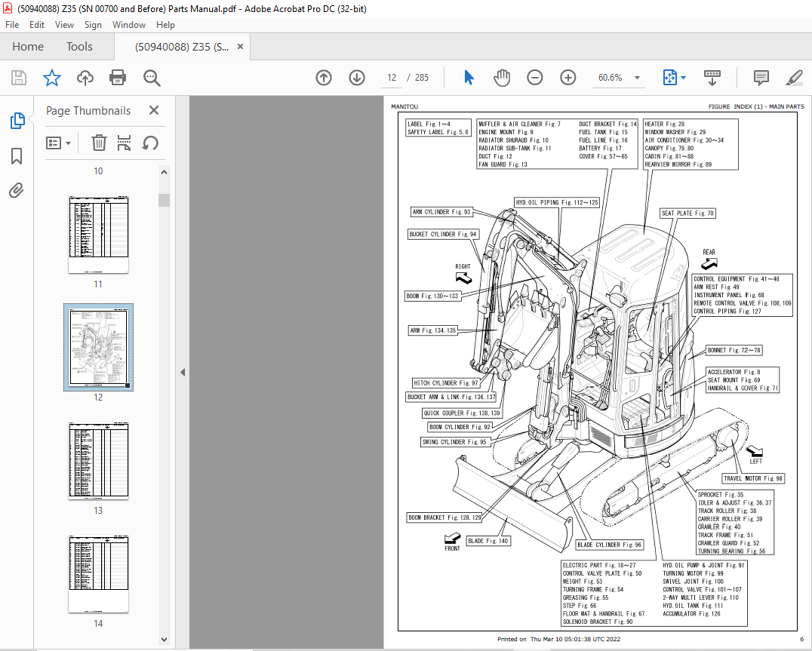812x651 pixels.
Task: Close the Page Thumbnails panel
Action: [x=154, y=110]
